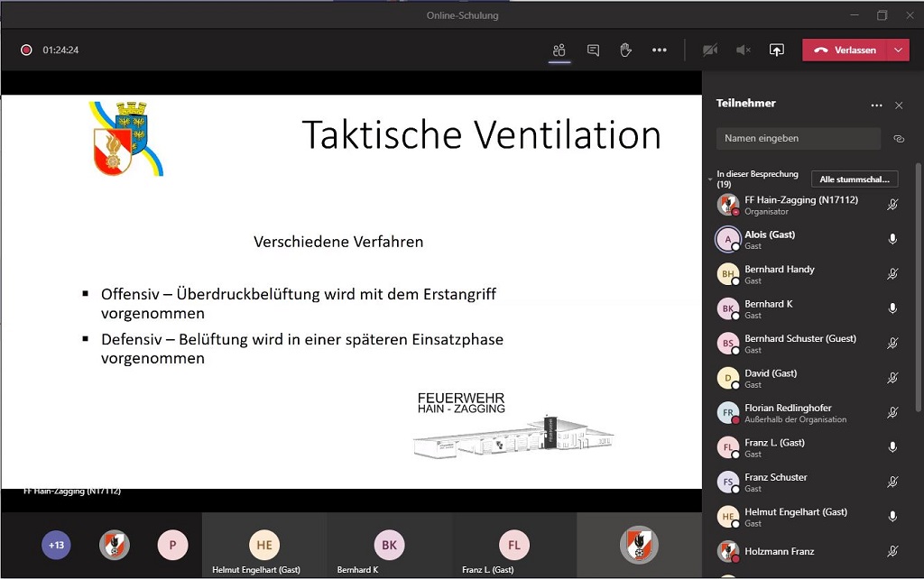The width and height of the screenshot is (924, 579).
Task: Toggle the participants panel icon
Action: 559,51
